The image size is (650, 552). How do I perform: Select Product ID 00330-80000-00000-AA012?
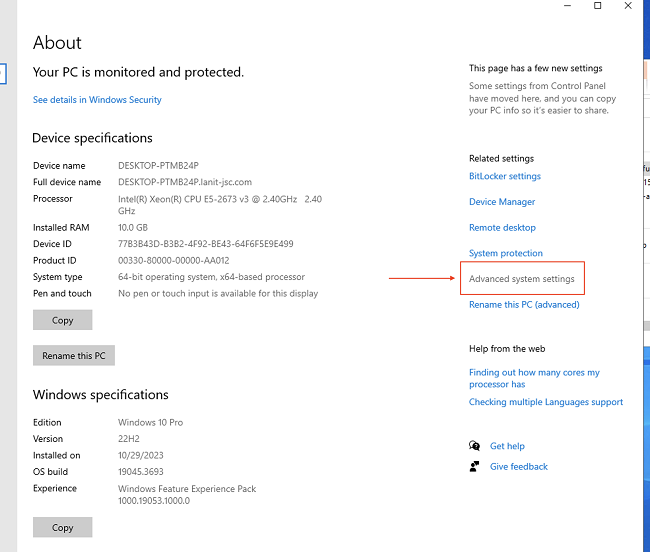[173, 260]
